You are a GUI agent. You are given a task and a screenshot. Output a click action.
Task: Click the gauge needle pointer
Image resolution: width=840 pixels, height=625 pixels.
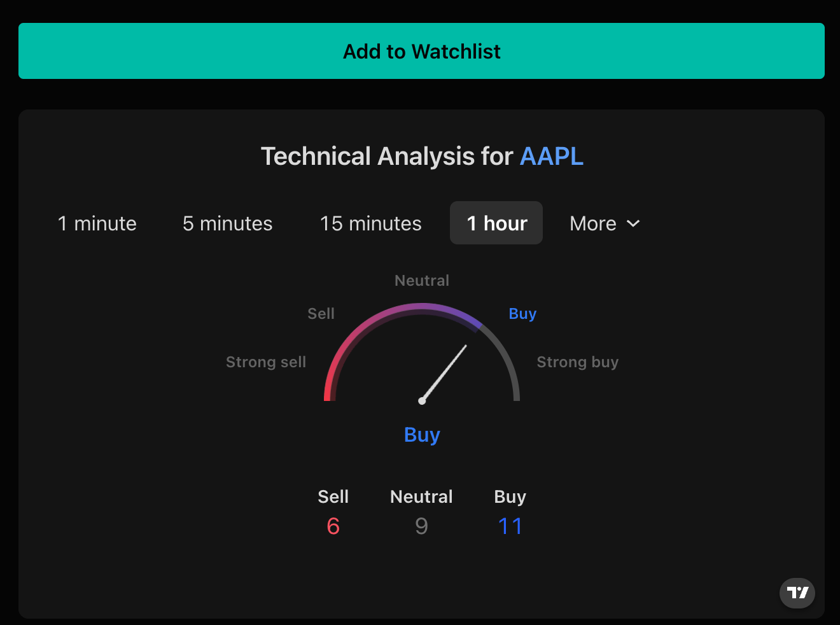pyautogui.click(x=445, y=372)
